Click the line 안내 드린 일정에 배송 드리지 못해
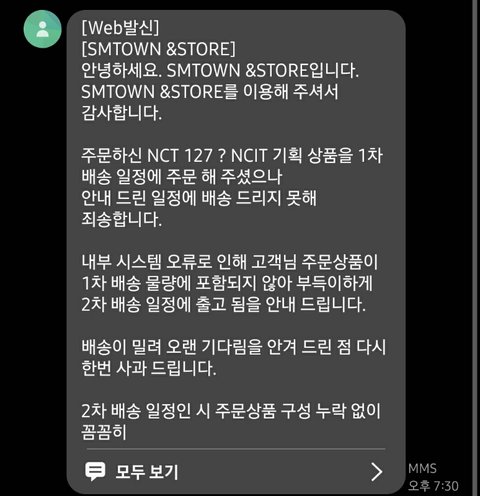 point(199,198)
